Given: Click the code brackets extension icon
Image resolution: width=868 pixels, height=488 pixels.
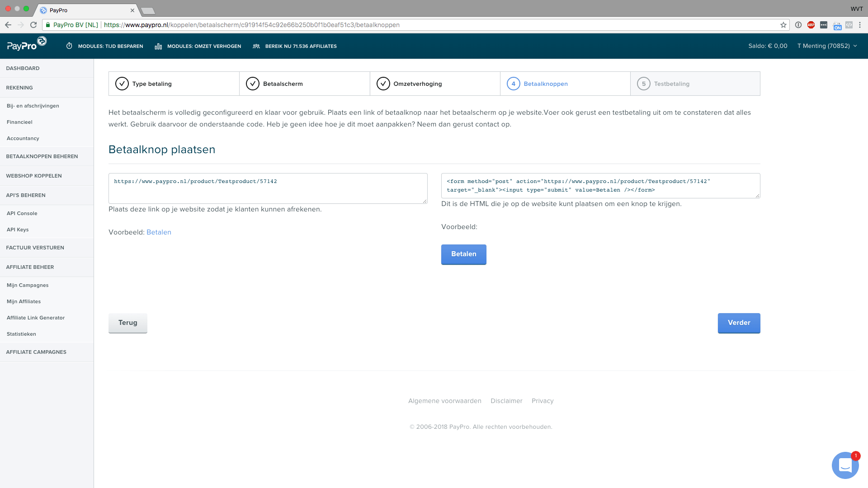Looking at the screenshot, I should pos(849,25).
